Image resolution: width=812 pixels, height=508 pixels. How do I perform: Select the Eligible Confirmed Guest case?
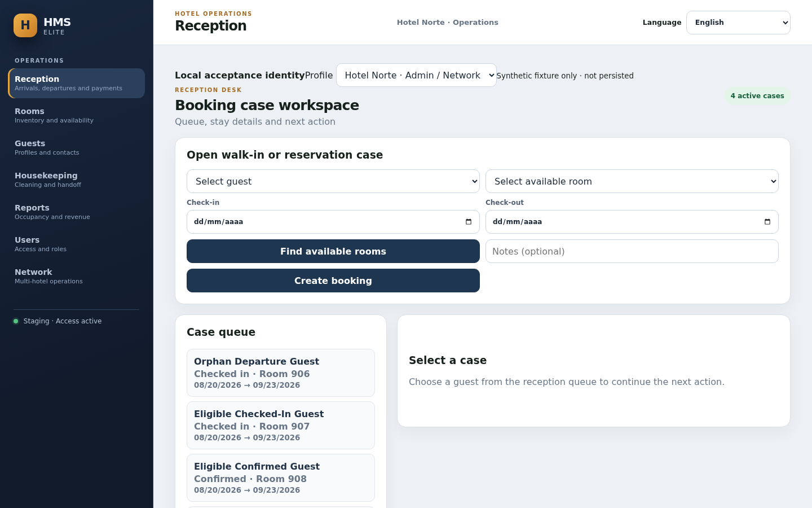tap(281, 478)
